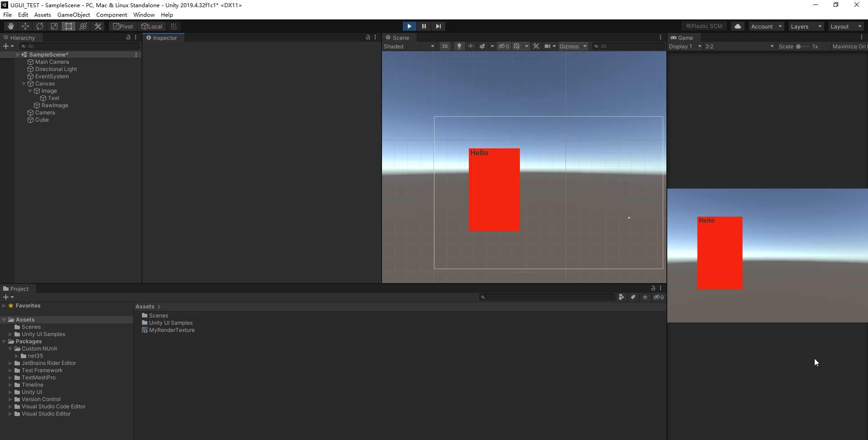The image size is (868, 440).
Task: Click the Plastic SCM button
Action: pyautogui.click(x=704, y=26)
